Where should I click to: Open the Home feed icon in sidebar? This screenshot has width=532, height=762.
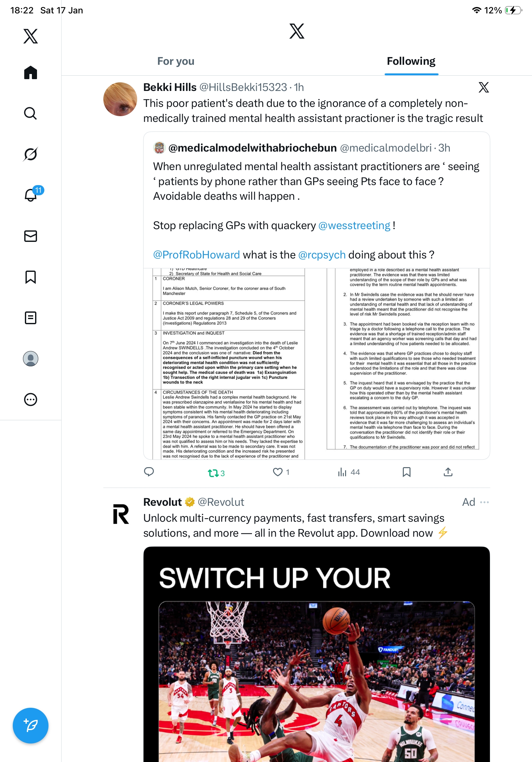click(x=31, y=72)
